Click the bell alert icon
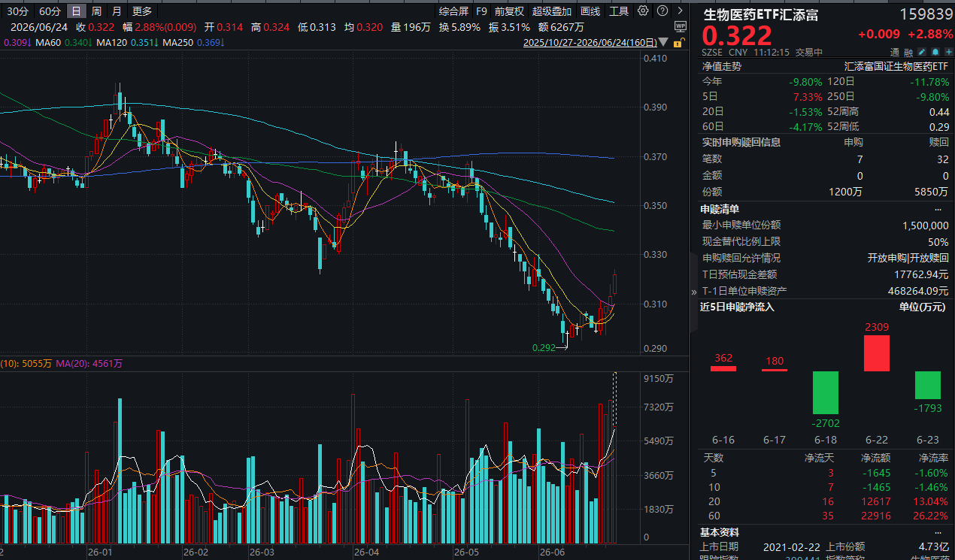This screenshot has width=955, height=560. click(x=935, y=52)
